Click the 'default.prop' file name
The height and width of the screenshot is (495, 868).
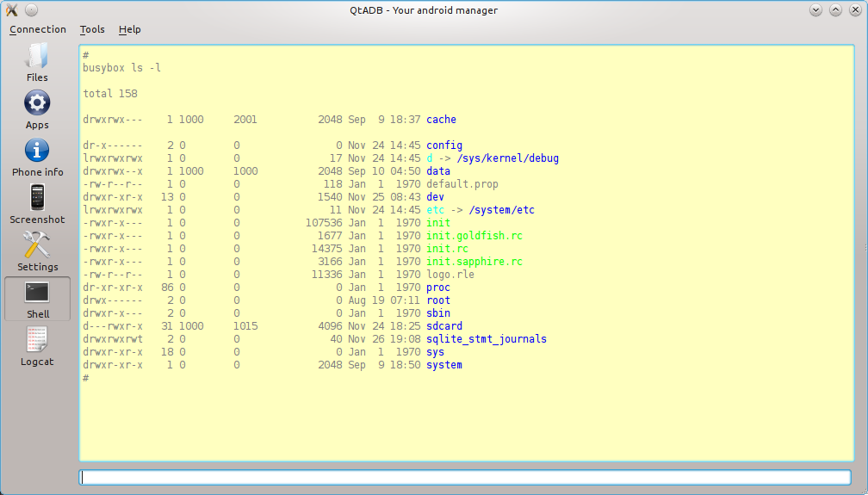coord(462,184)
